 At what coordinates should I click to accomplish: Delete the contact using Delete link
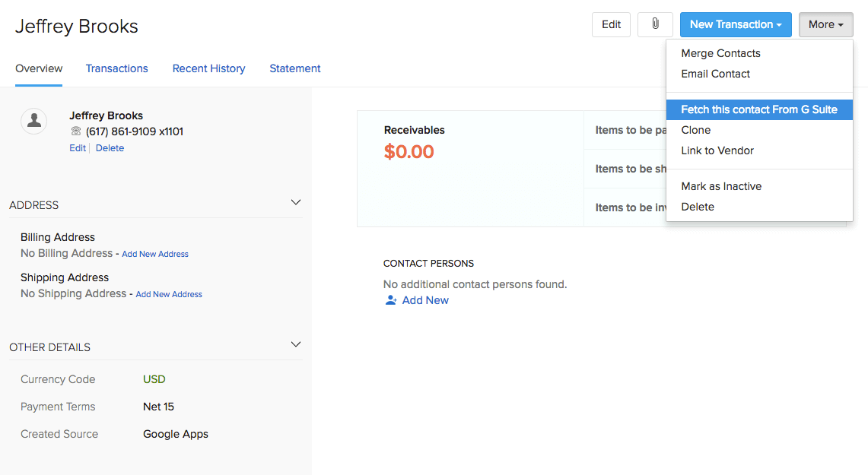coord(110,147)
